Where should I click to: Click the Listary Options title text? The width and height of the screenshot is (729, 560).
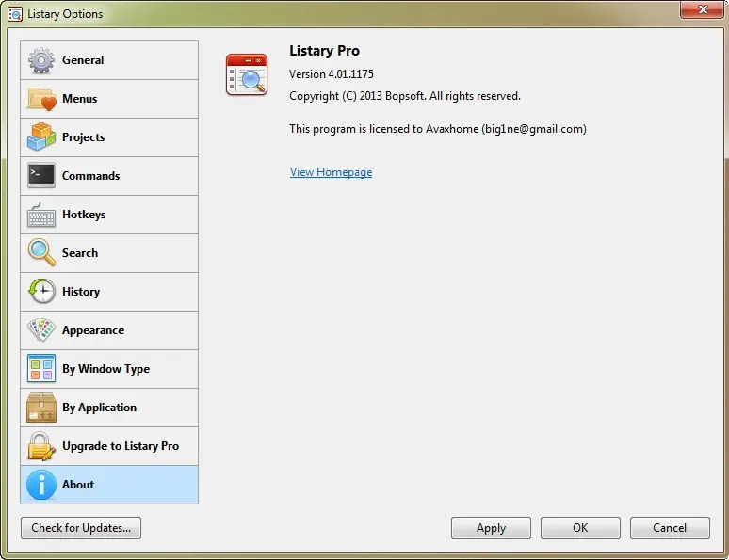[x=65, y=14]
